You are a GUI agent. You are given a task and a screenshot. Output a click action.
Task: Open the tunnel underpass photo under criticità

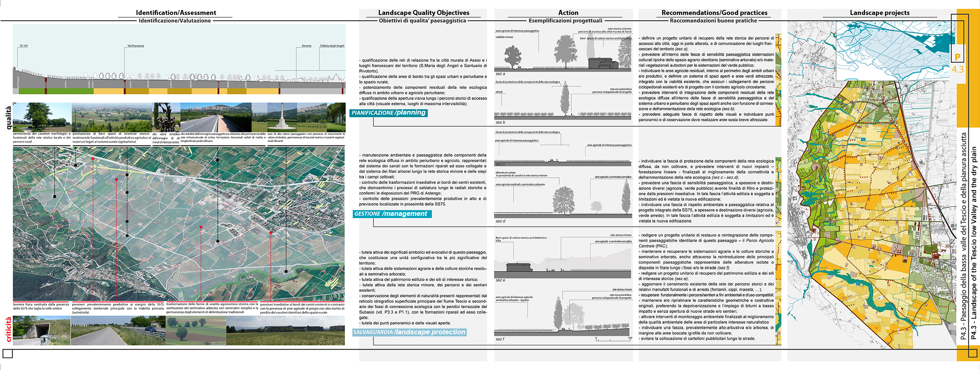41,331
